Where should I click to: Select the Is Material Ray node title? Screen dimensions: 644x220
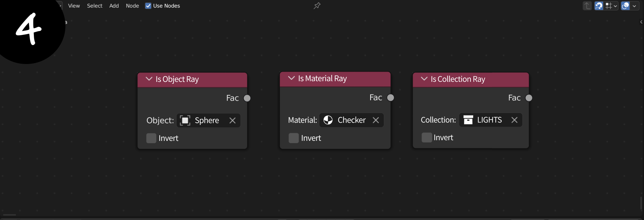[x=323, y=79]
